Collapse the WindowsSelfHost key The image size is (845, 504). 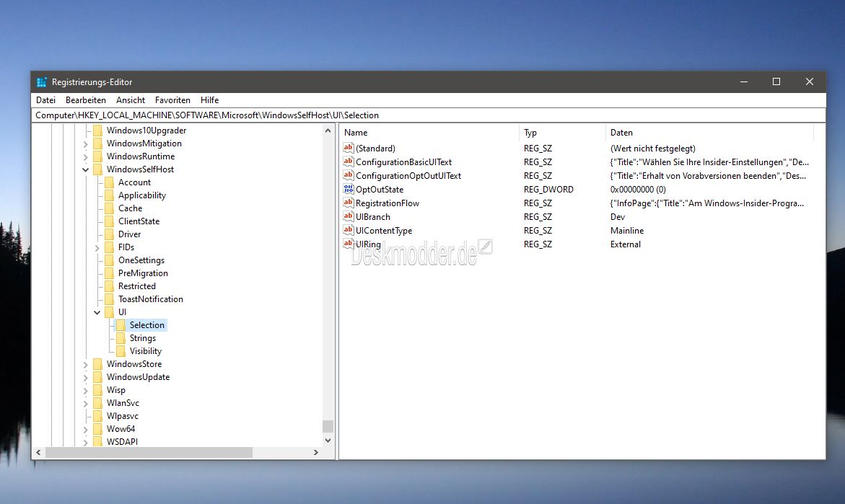tap(86, 169)
